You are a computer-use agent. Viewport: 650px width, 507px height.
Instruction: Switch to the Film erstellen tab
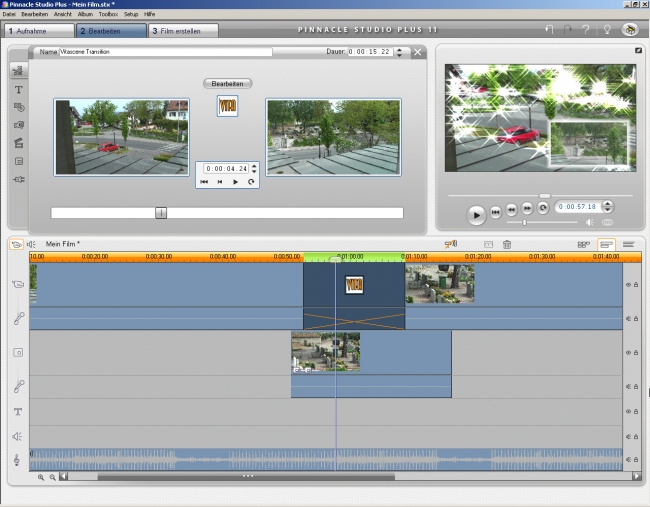coord(182,31)
